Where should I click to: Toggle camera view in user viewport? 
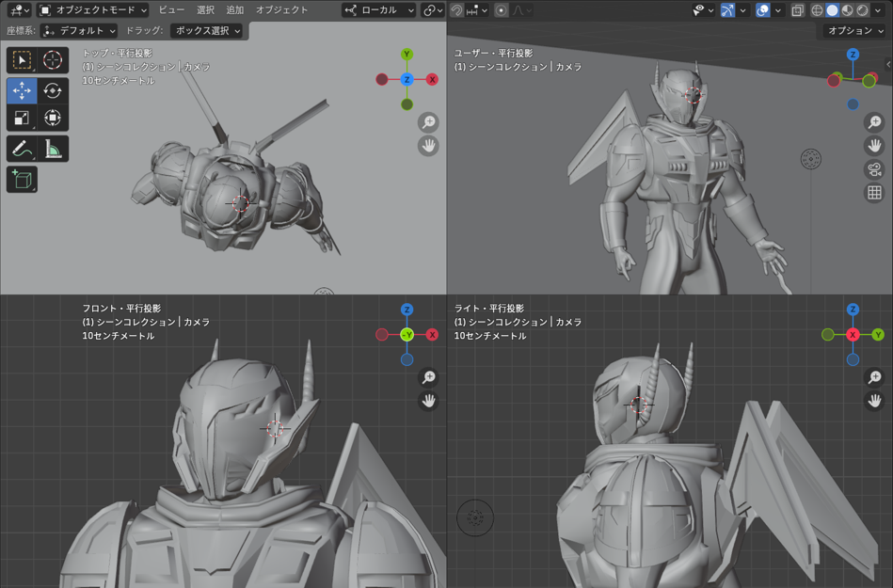(x=874, y=169)
